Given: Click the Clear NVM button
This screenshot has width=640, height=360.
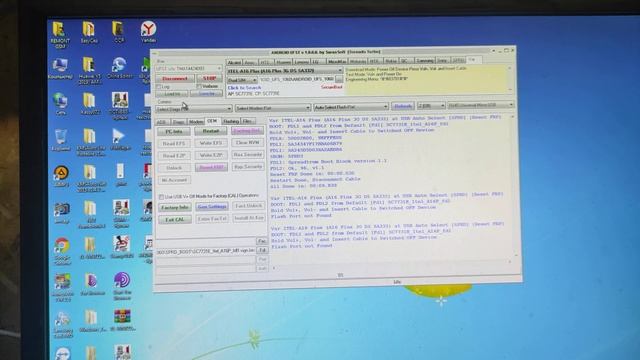Looking at the screenshot, I should (x=247, y=143).
